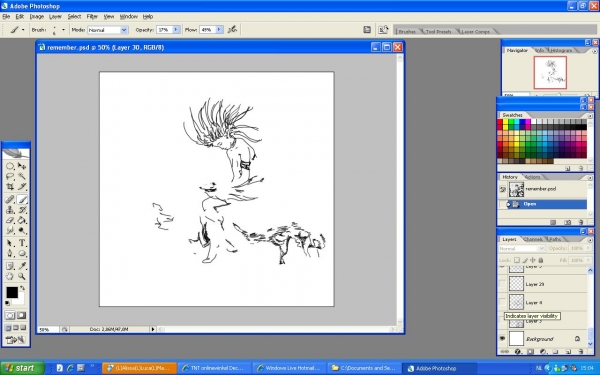Toggle visibility box of Layer 29
The image size is (600, 375).
point(502,284)
